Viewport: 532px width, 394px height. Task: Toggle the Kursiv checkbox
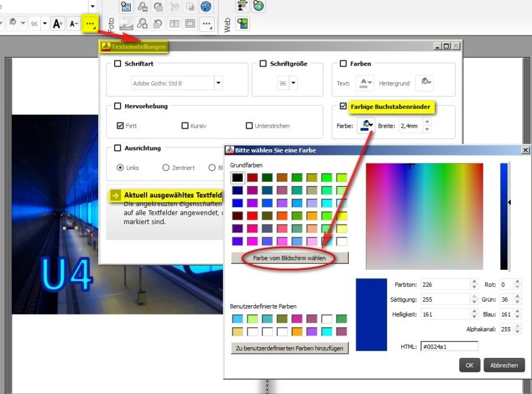(x=185, y=126)
